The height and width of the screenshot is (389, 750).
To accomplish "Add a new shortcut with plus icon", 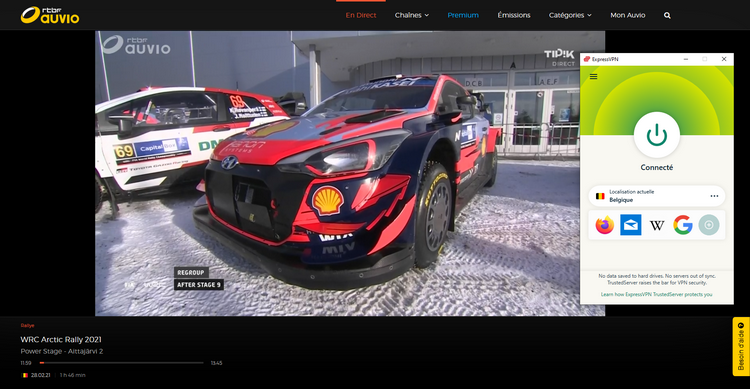I will (709, 225).
